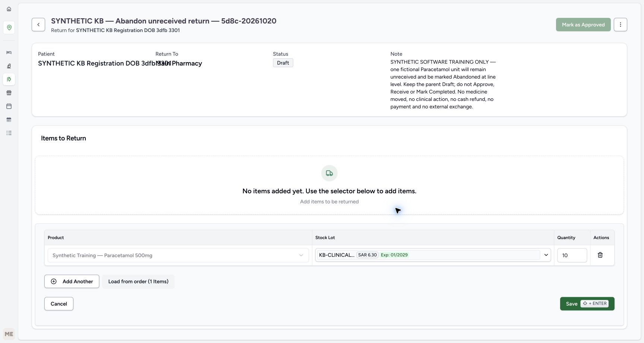Click the 'Return for' registration subtitle
The width and height of the screenshot is (644, 343).
click(116, 30)
